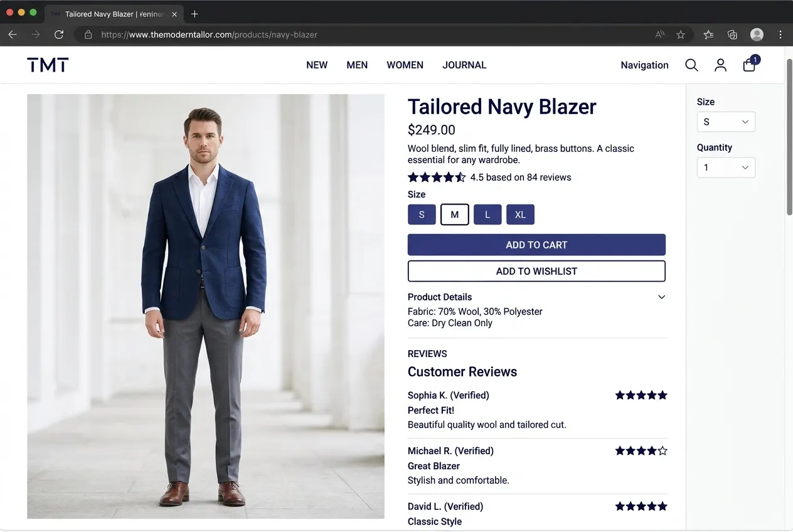The height and width of the screenshot is (532, 793).
Task: Collapse the Product Details chevron
Action: (x=661, y=297)
